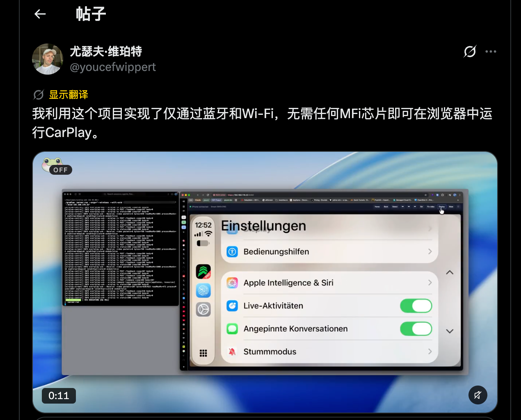
Task: Unmute the video with the speaker button
Action: point(478,395)
